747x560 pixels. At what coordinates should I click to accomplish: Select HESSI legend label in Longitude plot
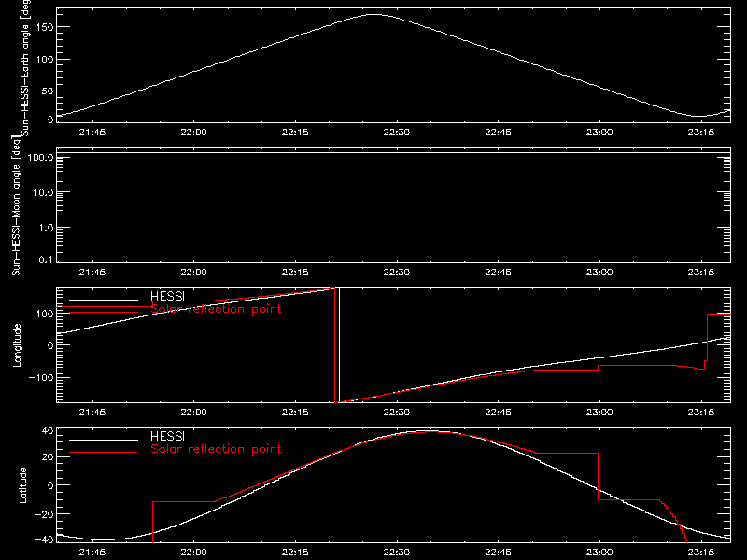(x=167, y=296)
